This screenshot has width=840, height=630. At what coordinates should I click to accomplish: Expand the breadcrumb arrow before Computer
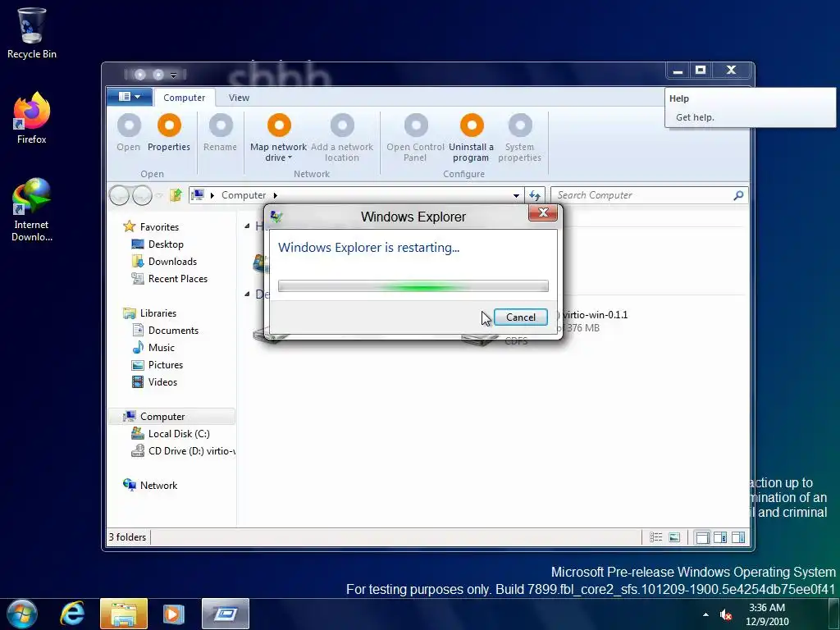[x=212, y=195]
